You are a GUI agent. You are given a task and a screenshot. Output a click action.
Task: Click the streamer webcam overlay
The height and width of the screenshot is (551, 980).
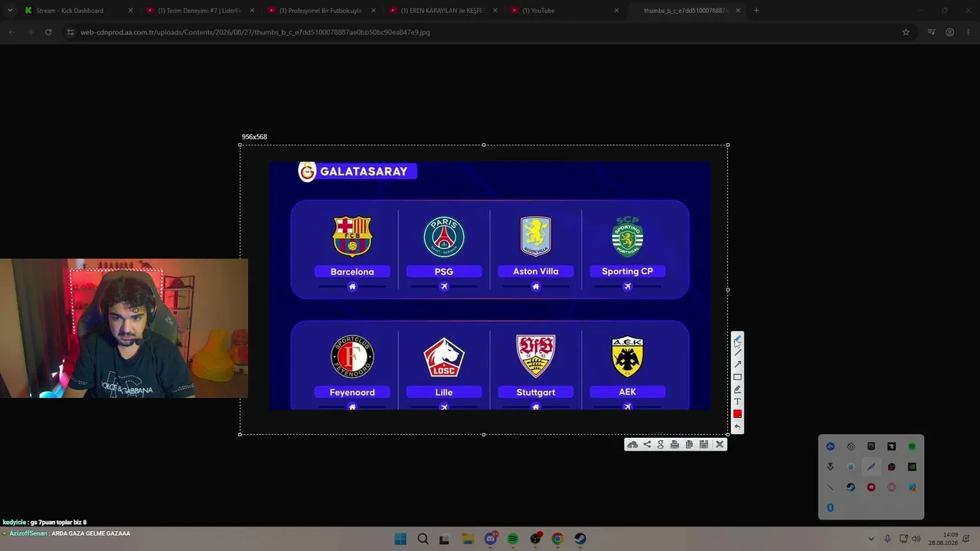(124, 328)
